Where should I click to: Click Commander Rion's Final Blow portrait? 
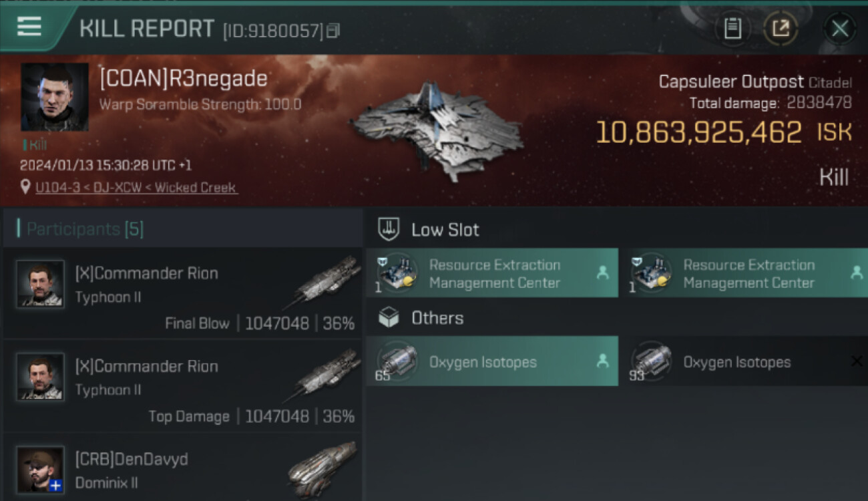pos(41,284)
